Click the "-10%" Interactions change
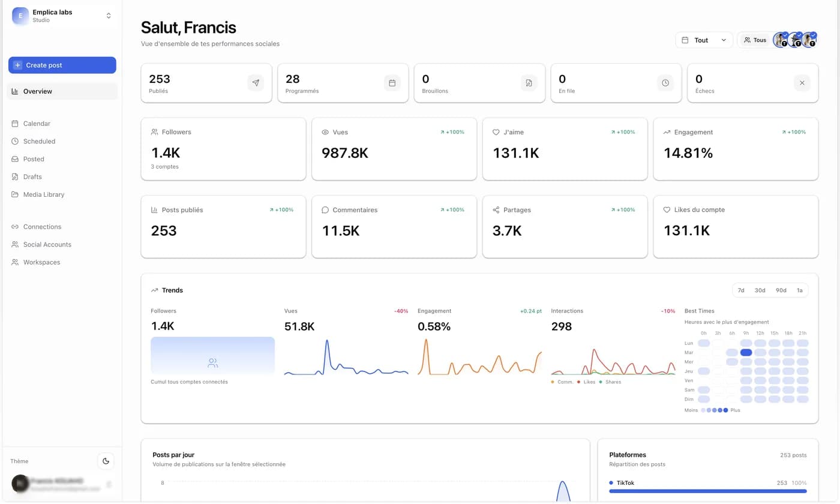The height and width of the screenshot is (504, 840). (x=668, y=311)
